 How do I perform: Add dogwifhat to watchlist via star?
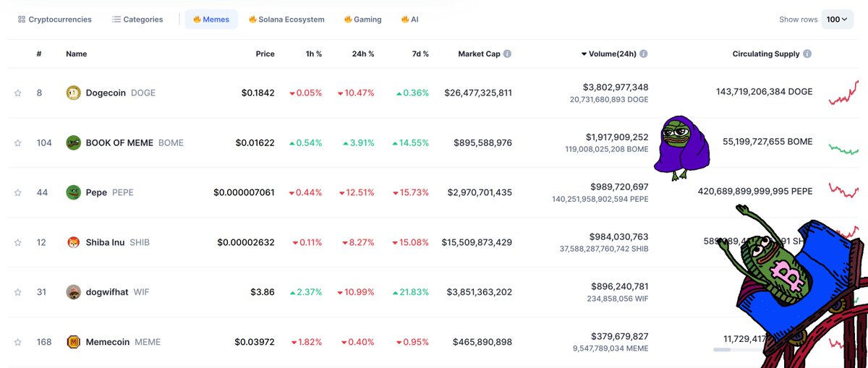17,292
